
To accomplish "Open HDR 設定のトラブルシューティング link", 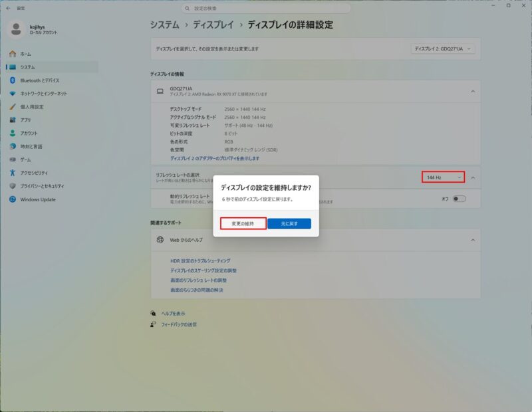I will tap(200, 260).
